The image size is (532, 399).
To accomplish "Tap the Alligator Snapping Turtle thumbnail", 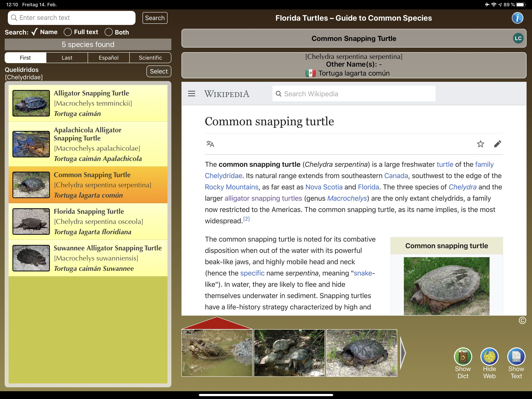I will (x=31, y=103).
